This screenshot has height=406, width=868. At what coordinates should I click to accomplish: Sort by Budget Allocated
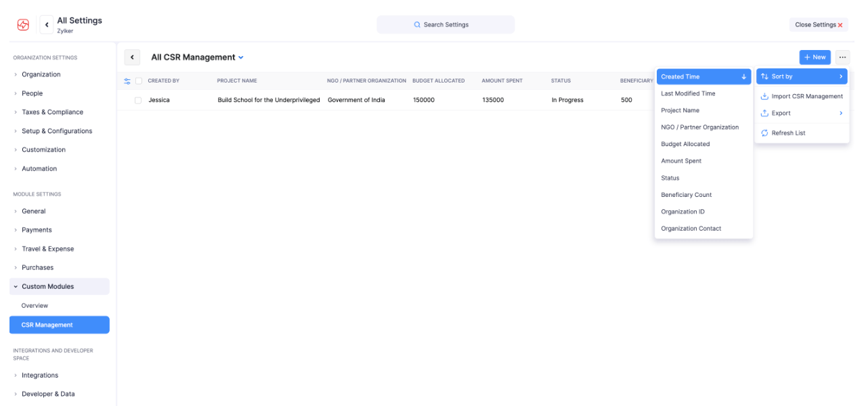click(685, 144)
